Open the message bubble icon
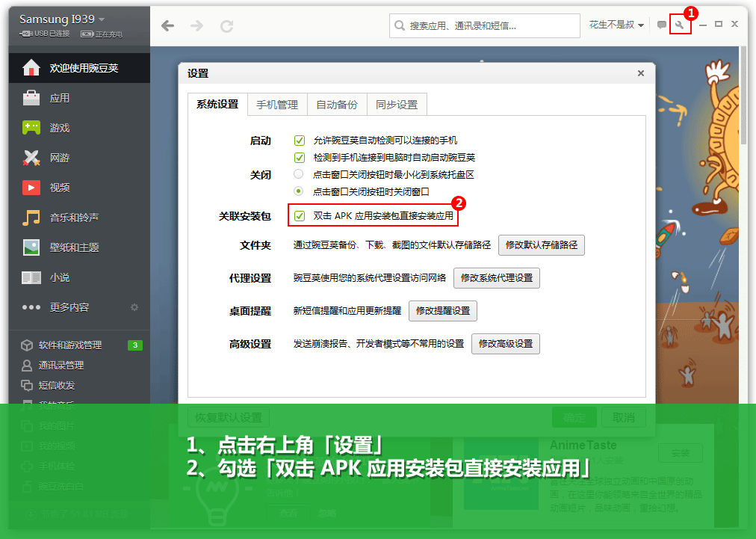Image resolution: width=756 pixels, height=539 pixels. tap(661, 25)
